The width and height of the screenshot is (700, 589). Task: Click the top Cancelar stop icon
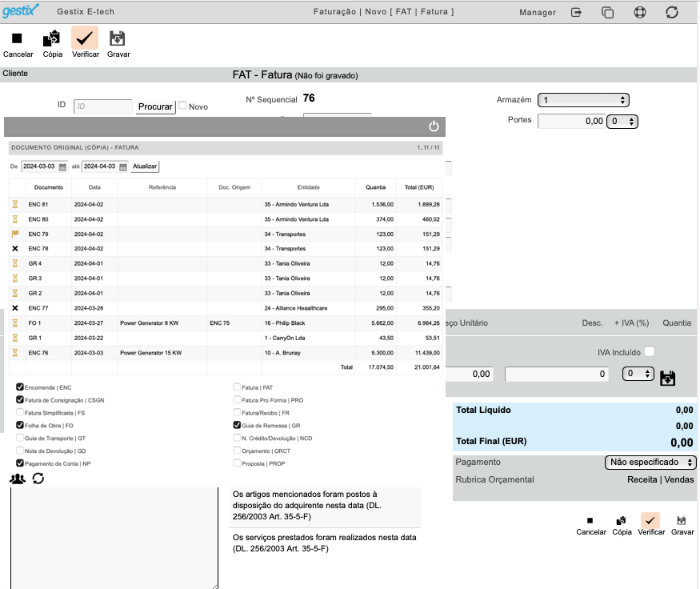[x=17, y=38]
